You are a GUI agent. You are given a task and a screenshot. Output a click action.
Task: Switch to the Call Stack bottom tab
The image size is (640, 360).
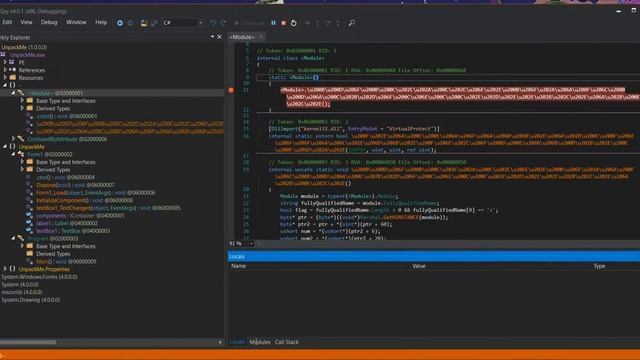287,342
